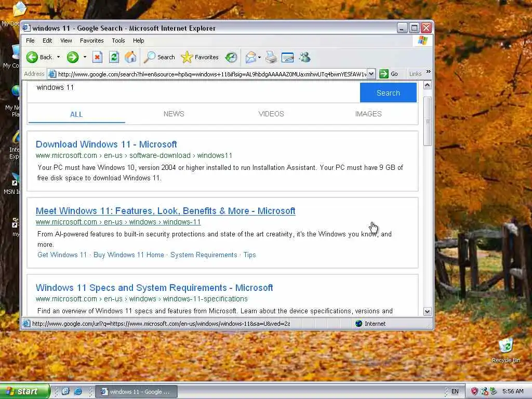The height and width of the screenshot is (399, 532).
Task: Expand the Links toolbar chevron
Action: tap(429, 72)
